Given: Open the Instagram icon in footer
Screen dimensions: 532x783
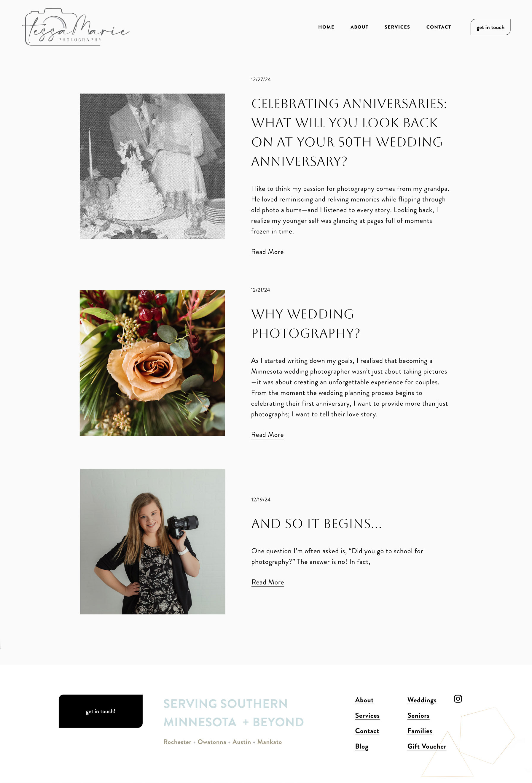Looking at the screenshot, I should [458, 698].
